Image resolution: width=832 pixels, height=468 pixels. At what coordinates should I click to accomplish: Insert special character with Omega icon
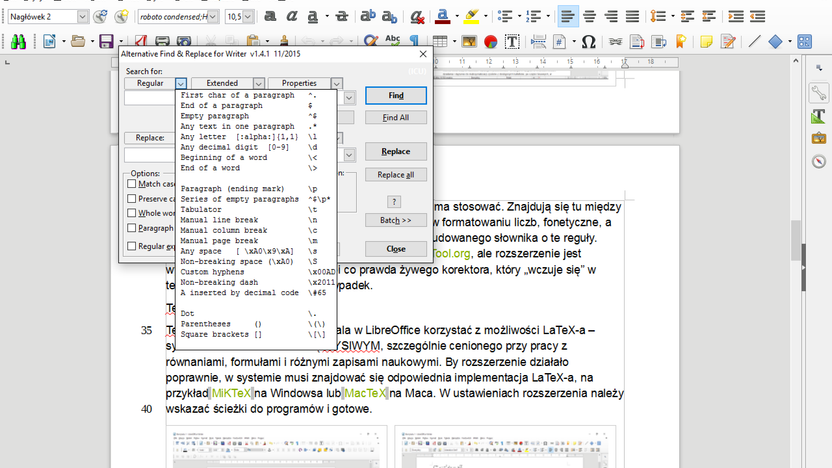click(588, 41)
